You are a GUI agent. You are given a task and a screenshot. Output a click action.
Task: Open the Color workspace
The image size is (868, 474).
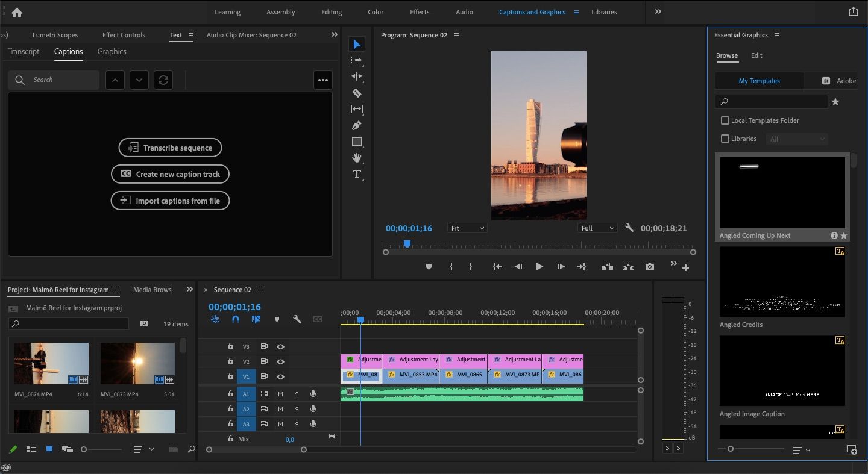click(x=375, y=12)
